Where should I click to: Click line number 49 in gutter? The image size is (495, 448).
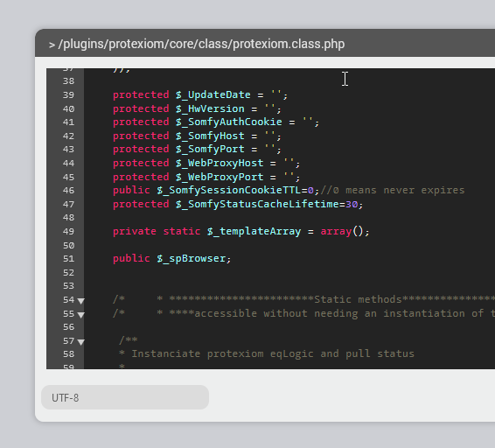[x=68, y=231]
